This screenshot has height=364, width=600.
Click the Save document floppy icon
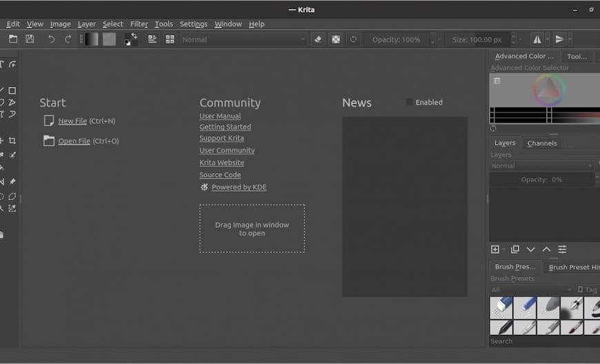30,39
